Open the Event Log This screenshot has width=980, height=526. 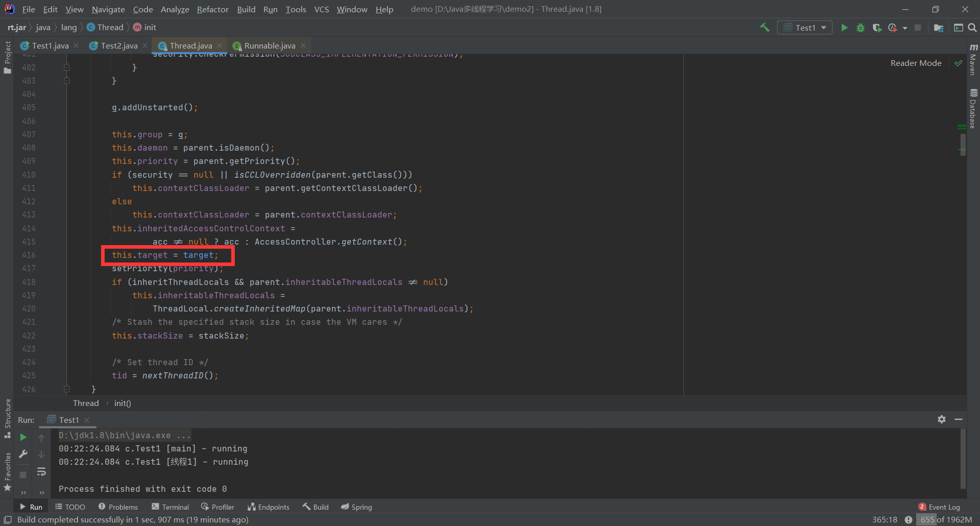pyautogui.click(x=939, y=507)
